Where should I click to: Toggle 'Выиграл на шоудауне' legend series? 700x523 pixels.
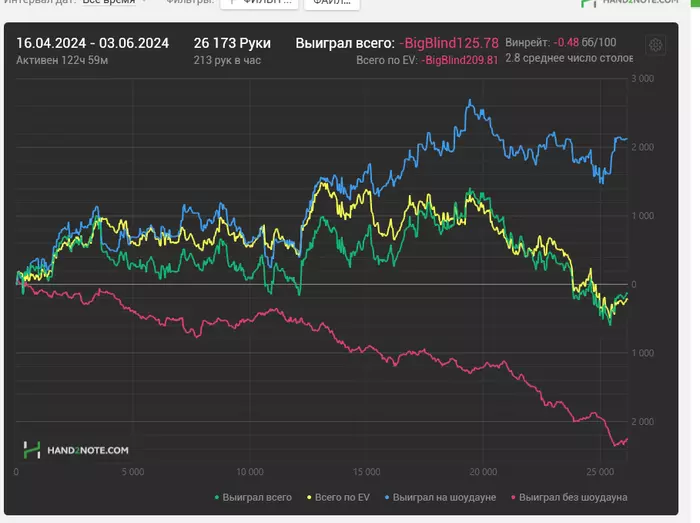coord(440,497)
